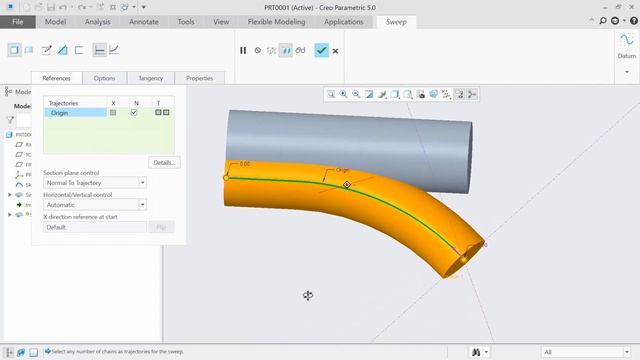Click X direction reference Default field

pos(95,227)
